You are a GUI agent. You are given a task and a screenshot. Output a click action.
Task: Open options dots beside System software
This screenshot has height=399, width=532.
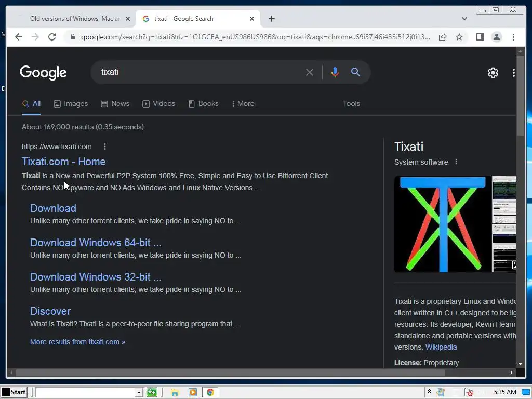(x=456, y=162)
